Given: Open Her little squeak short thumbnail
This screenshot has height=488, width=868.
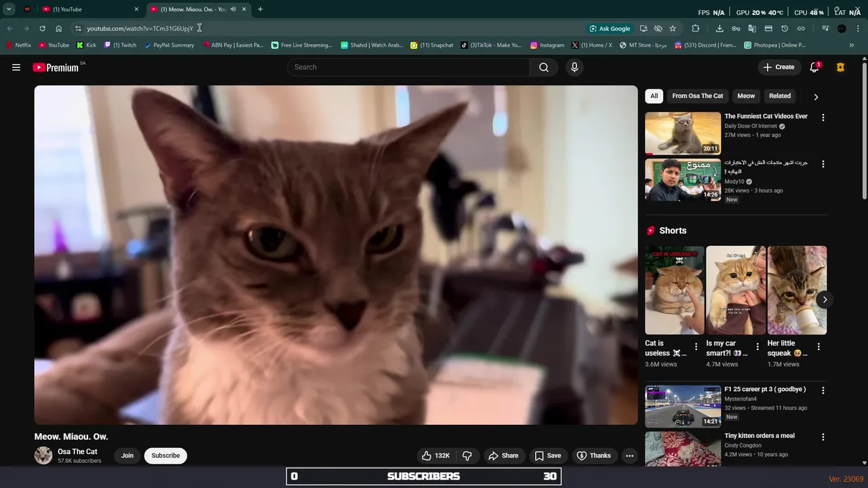Looking at the screenshot, I should pyautogui.click(x=797, y=290).
